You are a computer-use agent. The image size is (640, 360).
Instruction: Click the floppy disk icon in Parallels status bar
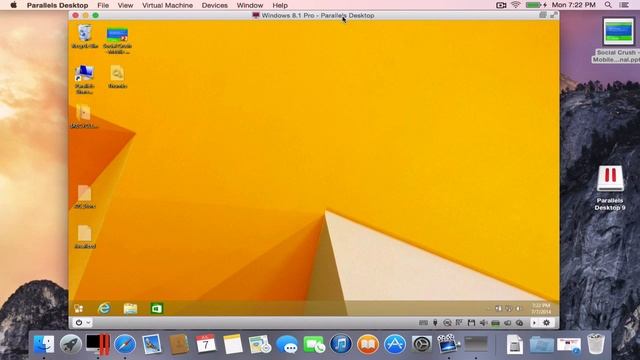[x=471, y=323]
